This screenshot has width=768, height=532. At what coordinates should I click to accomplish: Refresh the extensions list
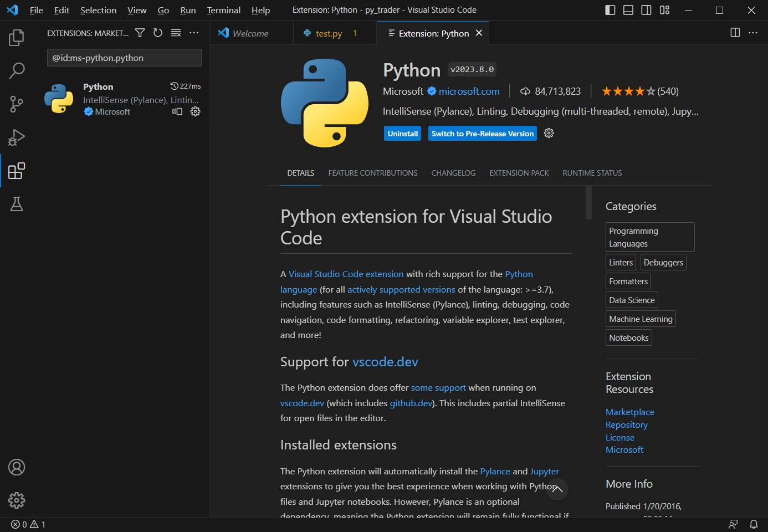tap(158, 33)
